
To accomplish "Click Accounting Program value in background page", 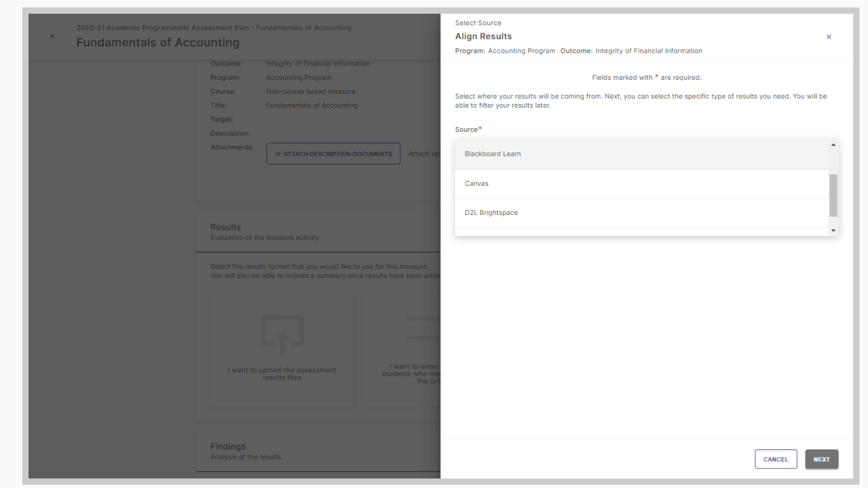I will (x=299, y=78).
